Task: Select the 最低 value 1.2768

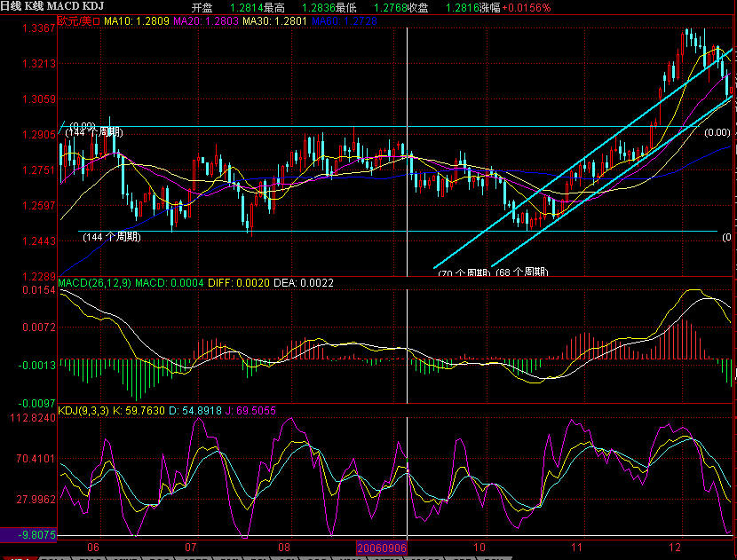Action: (391, 8)
